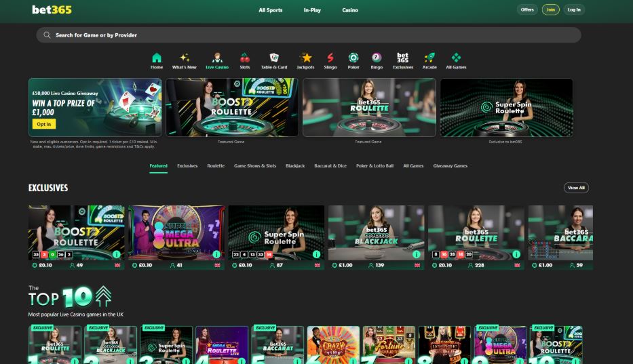Click the Log In button
Screen dimensions: 633x364
pyautogui.click(x=574, y=9)
